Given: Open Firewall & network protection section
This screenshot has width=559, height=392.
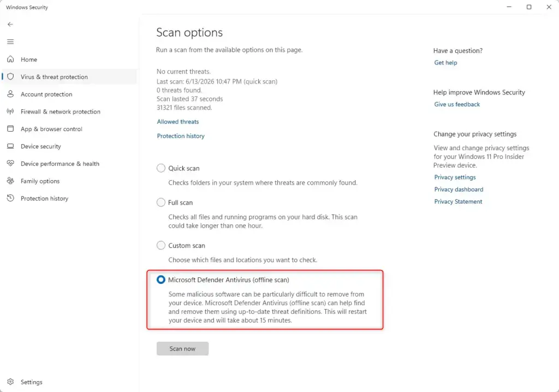Looking at the screenshot, I should point(69,111).
